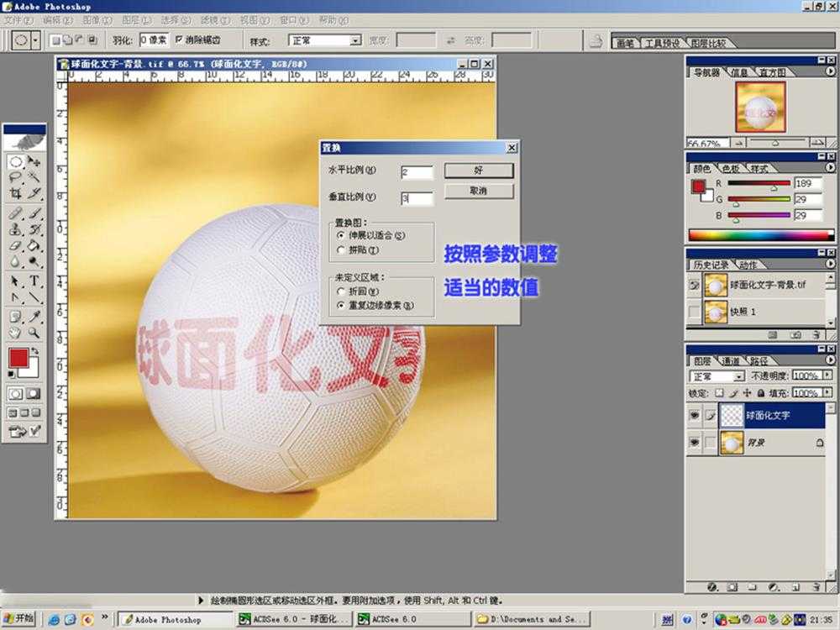This screenshot has width=840, height=630.
Task: Select the Move tool
Action: [34, 162]
